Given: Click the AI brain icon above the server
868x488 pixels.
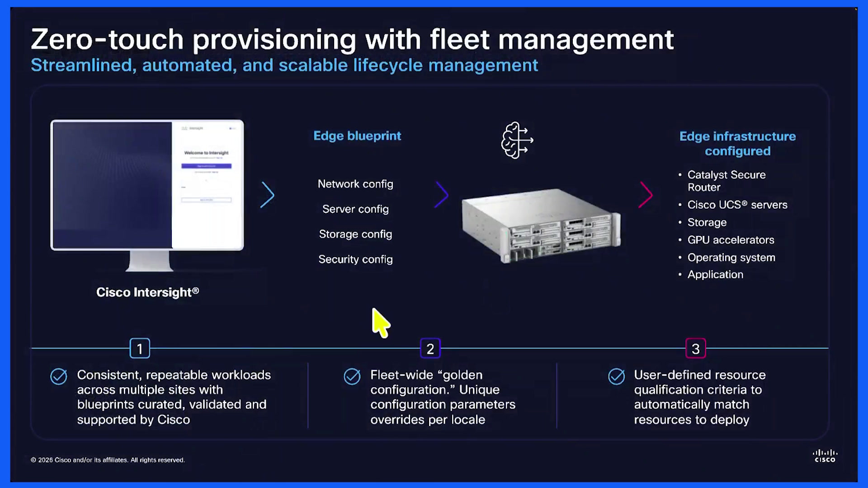Looking at the screenshot, I should click(517, 140).
